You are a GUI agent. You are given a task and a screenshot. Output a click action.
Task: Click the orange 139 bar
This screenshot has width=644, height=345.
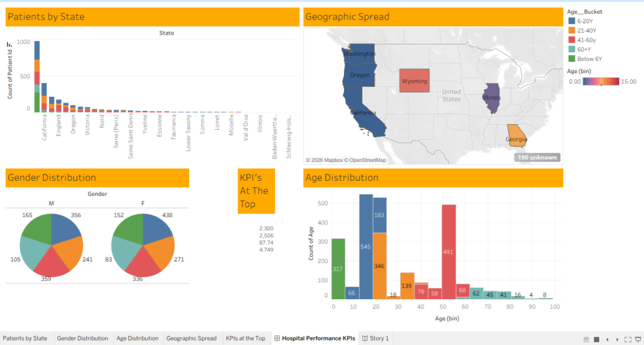point(407,286)
